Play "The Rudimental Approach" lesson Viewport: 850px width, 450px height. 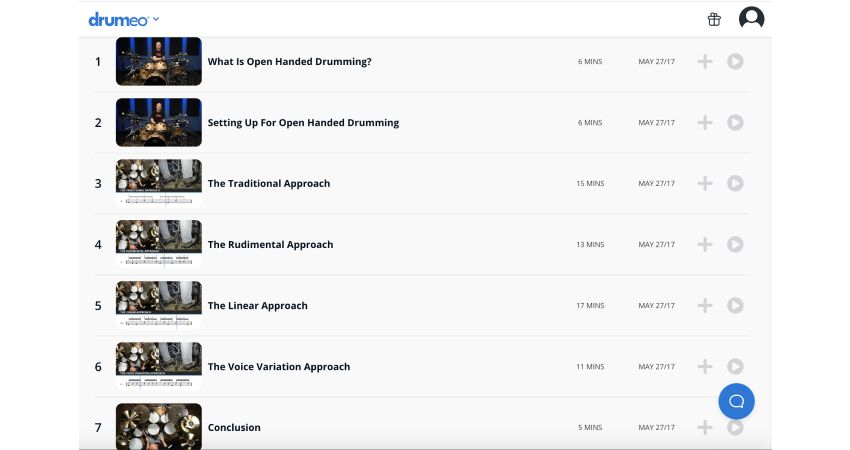tap(735, 245)
